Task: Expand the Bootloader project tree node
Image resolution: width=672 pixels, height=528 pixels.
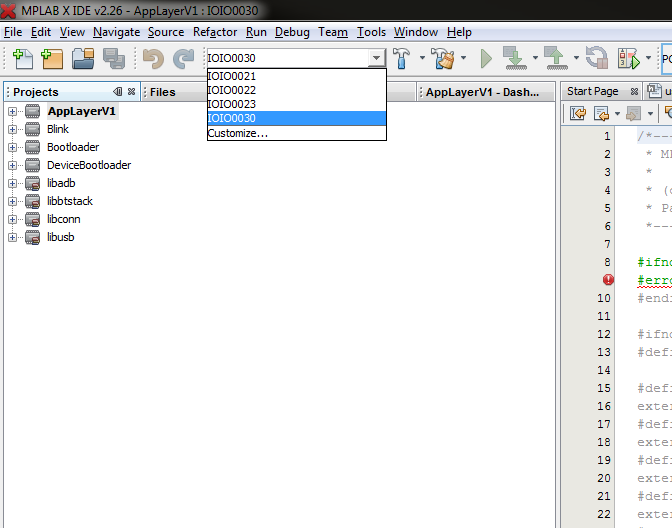Action: pos(13,147)
